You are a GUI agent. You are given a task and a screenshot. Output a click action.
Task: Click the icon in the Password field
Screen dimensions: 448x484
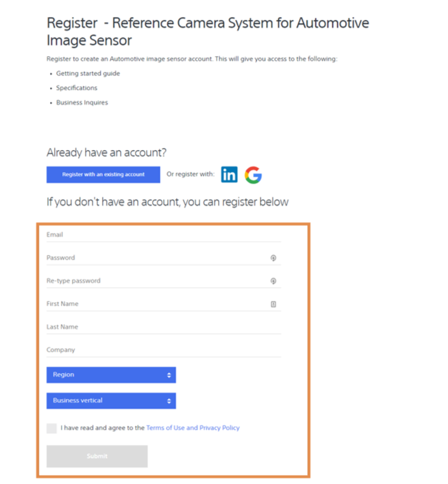click(x=273, y=258)
